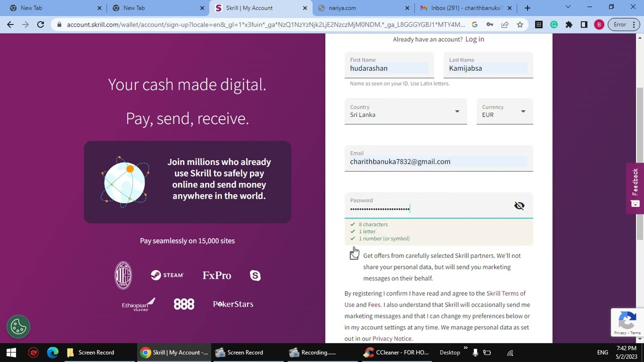The height and width of the screenshot is (362, 644).
Task: Select the PokerStars logo
Action: (x=233, y=304)
